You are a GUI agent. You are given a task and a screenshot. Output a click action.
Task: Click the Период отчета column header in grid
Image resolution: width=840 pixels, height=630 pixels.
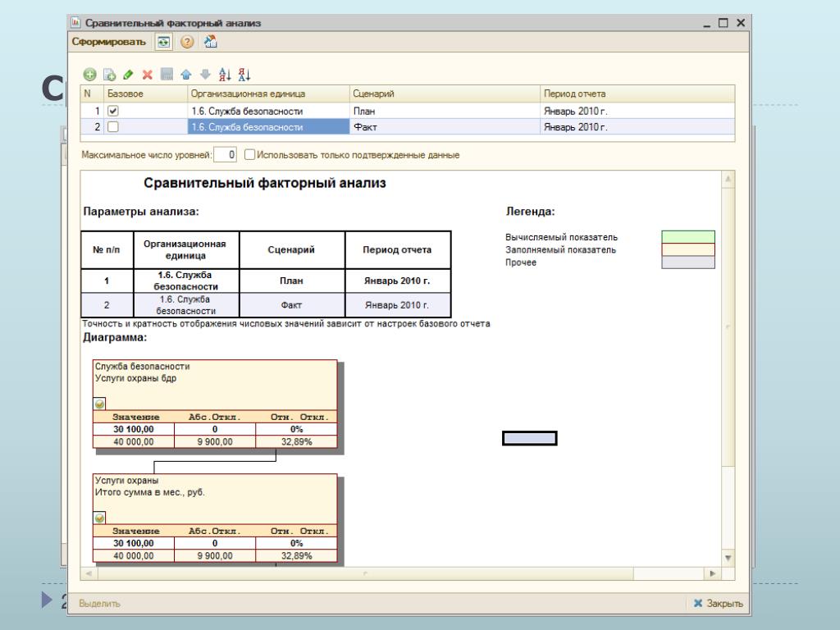[x=637, y=94]
